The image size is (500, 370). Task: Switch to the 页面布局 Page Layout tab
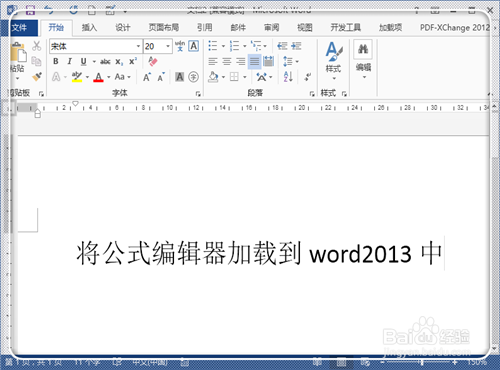point(163,28)
